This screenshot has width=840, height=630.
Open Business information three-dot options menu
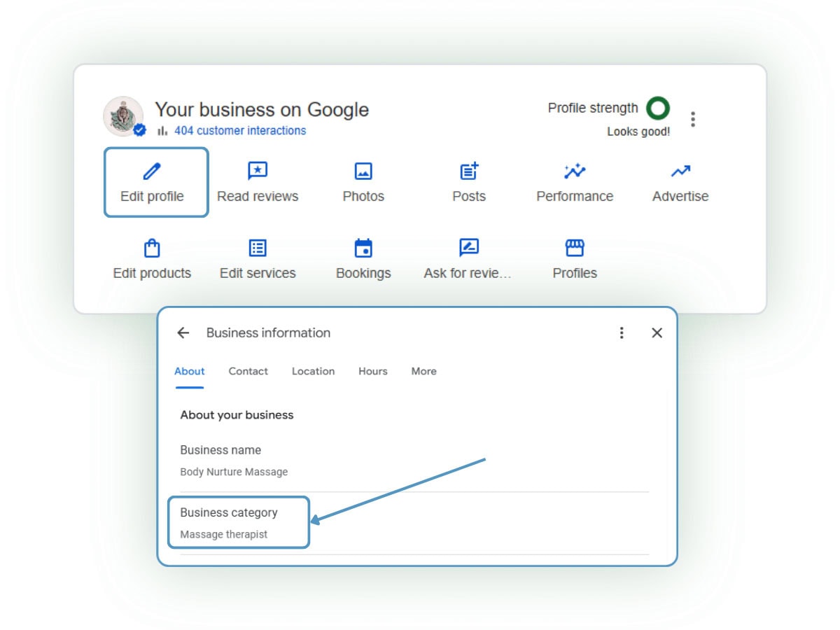tap(622, 333)
